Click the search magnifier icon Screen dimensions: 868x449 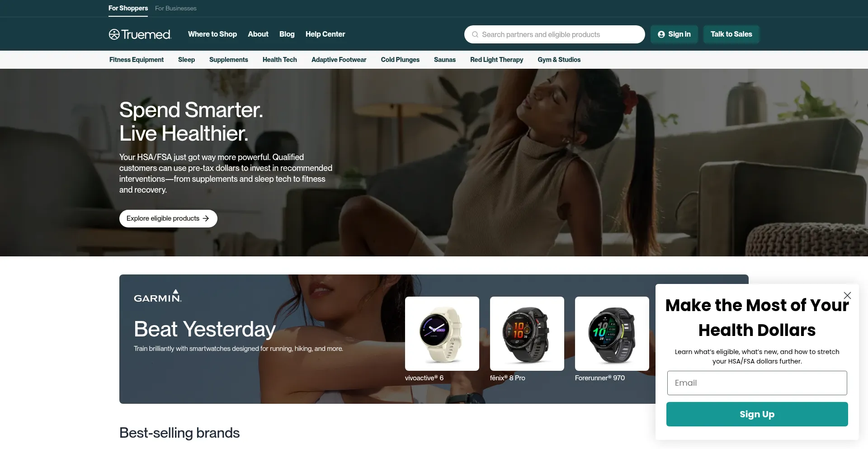(475, 34)
